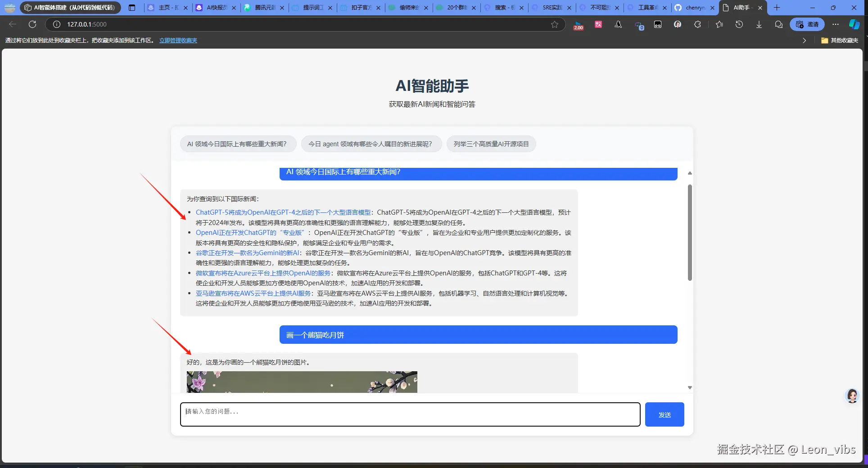
Task: Bookmark this page via address bar star
Action: point(555,24)
